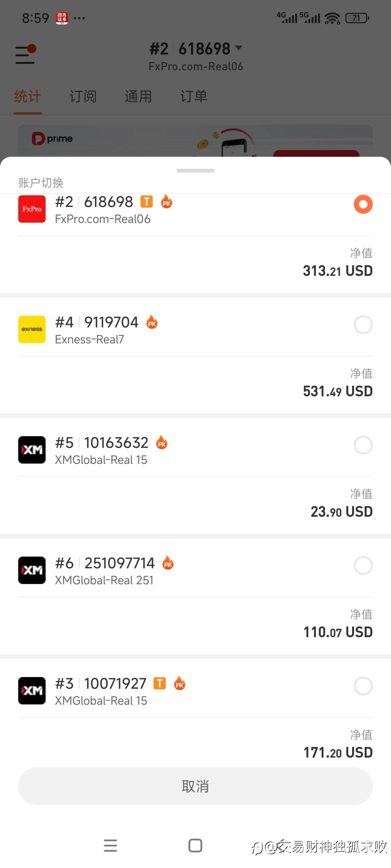Tap the bottom sheet drag handle
The height and width of the screenshot is (868, 391).
coord(195,171)
